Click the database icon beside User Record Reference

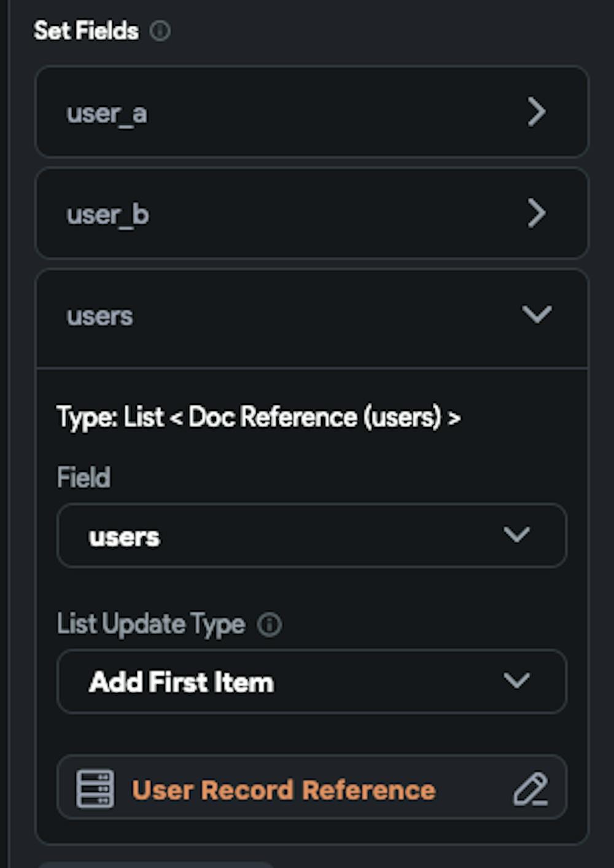click(96, 788)
